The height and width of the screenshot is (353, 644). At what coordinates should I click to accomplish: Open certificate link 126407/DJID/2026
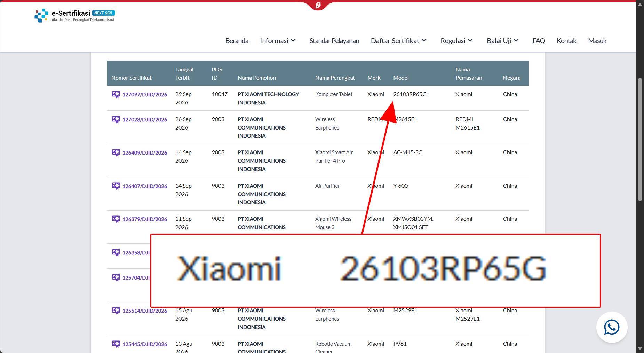click(x=145, y=186)
